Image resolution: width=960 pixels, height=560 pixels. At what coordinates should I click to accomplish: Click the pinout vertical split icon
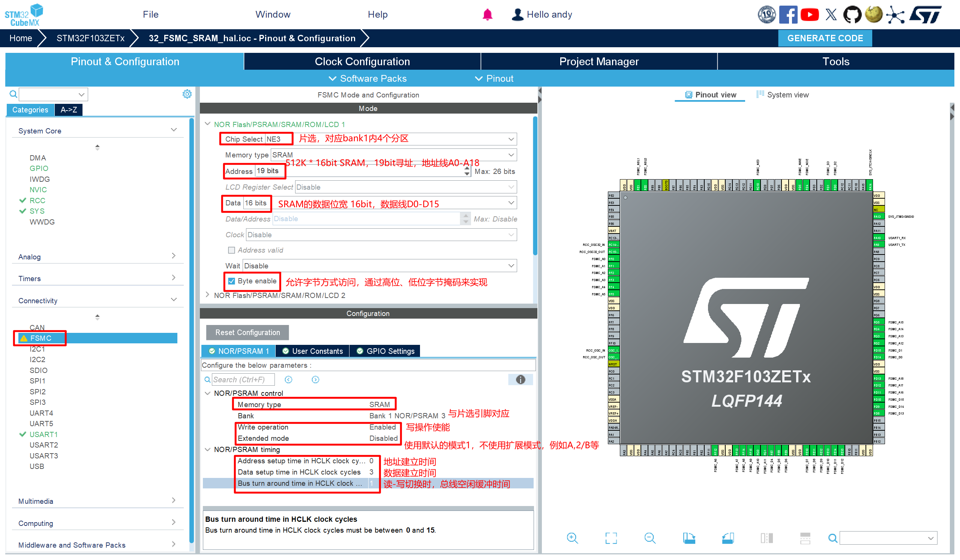(x=766, y=538)
